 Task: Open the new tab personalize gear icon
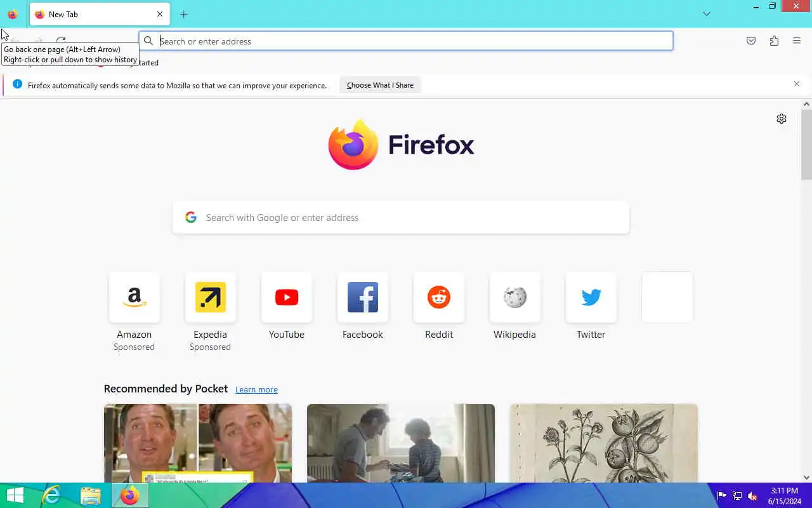[x=782, y=119]
